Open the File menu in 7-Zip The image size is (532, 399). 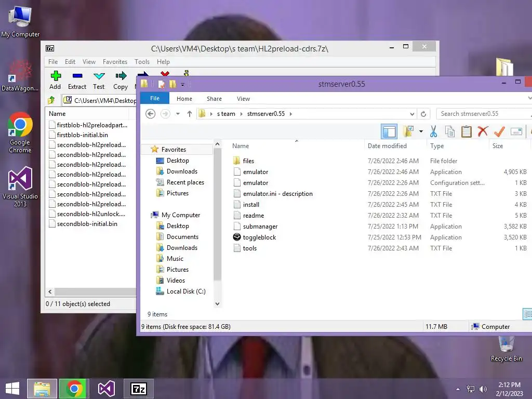tap(53, 62)
